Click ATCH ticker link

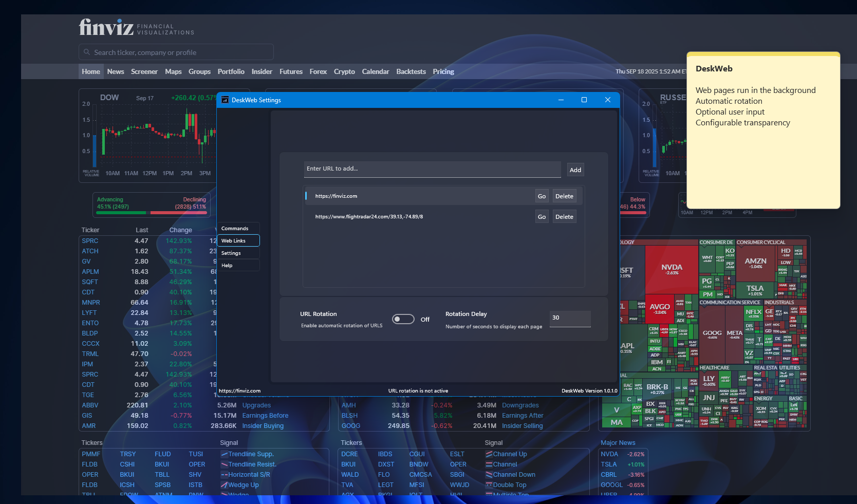pyautogui.click(x=90, y=251)
